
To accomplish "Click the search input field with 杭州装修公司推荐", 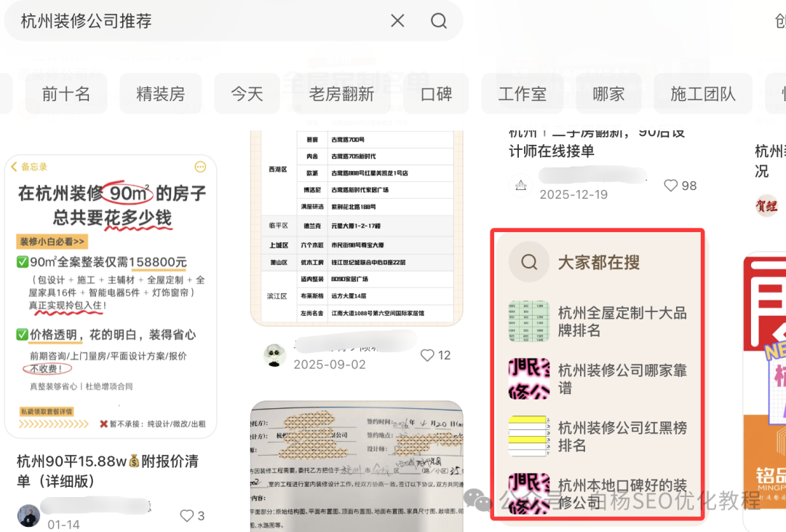I will (196, 21).
